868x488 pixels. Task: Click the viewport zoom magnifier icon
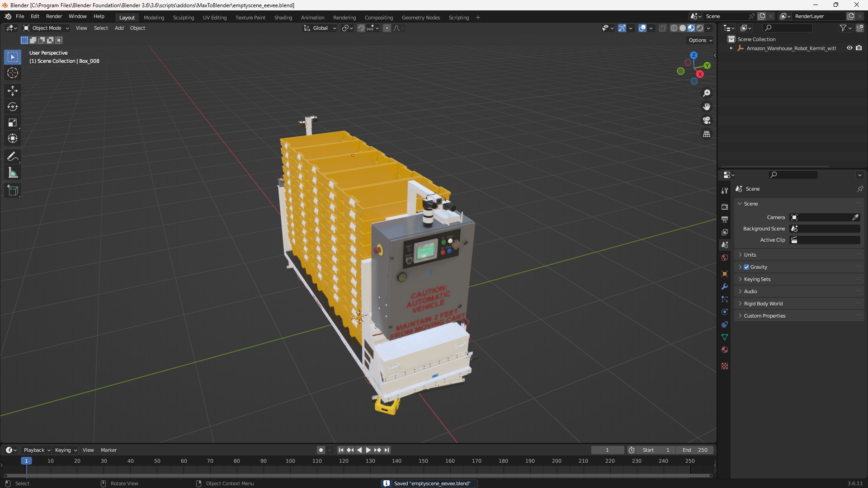[x=707, y=93]
